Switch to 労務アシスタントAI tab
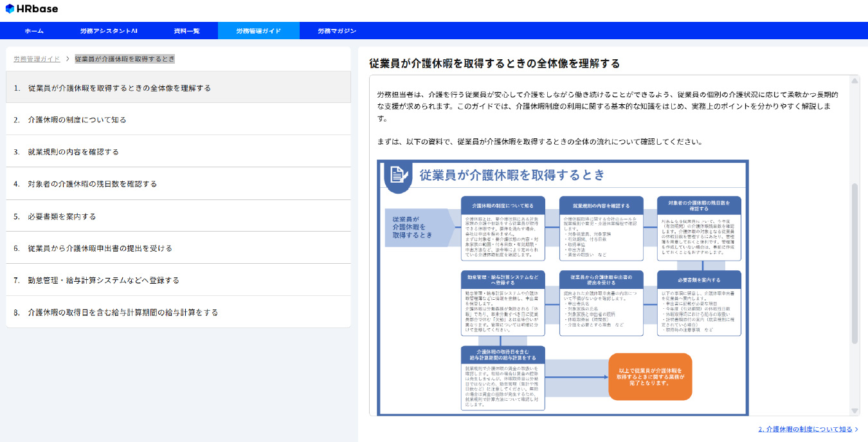 pos(109,31)
